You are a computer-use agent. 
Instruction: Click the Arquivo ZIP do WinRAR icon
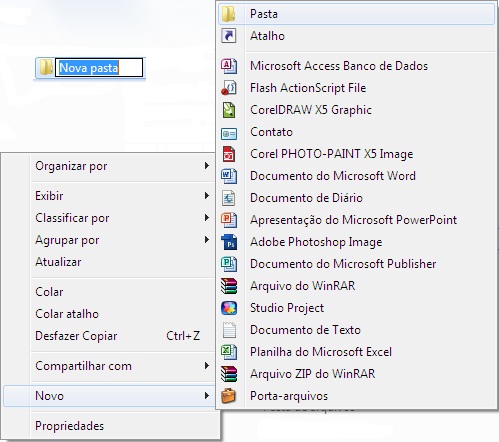229,374
